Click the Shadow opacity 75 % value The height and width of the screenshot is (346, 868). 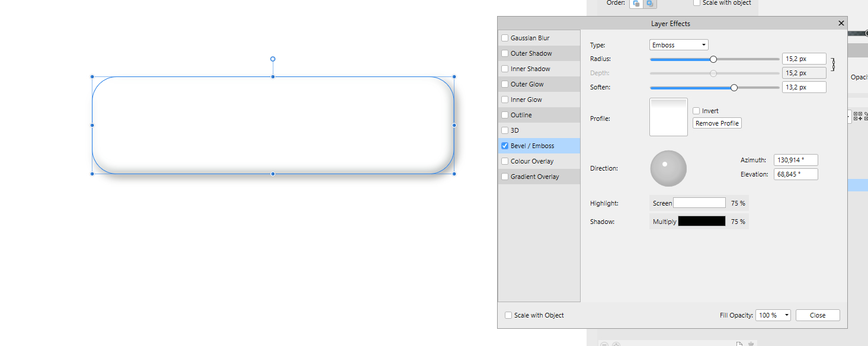click(738, 222)
